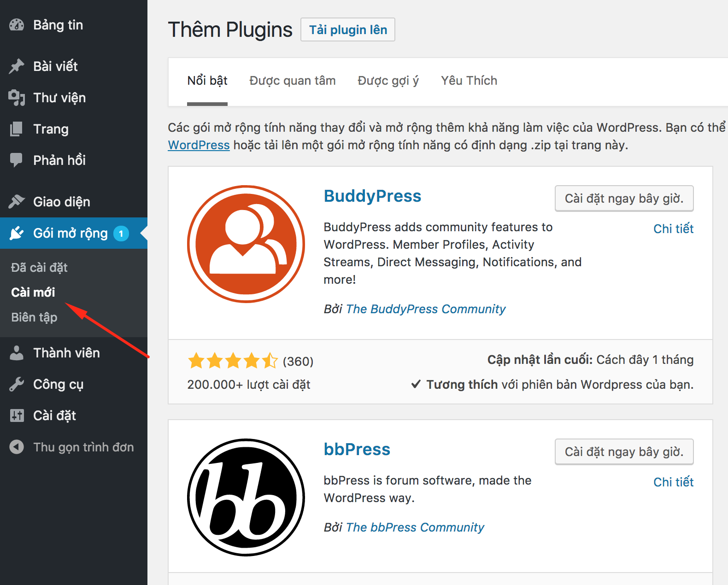Screen dimensions: 728x585
Task: Click BuddyPress rating count (360)
Action: point(298,362)
